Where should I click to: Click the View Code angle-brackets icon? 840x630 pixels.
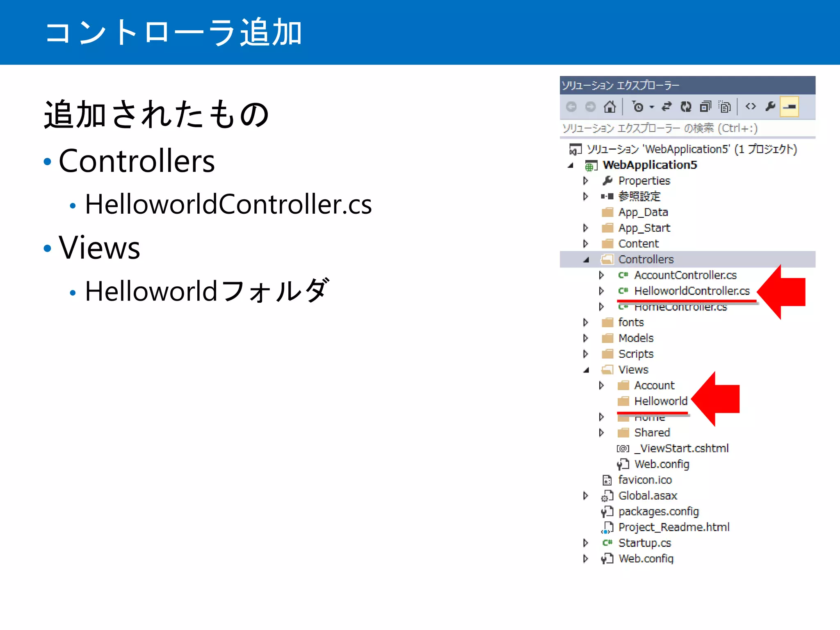(751, 107)
